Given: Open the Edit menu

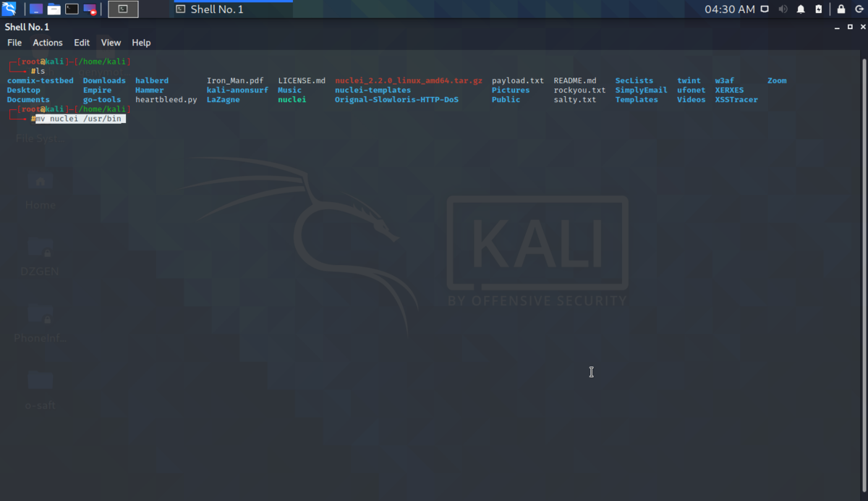Looking at the screenshot, I should coord(82,43).
